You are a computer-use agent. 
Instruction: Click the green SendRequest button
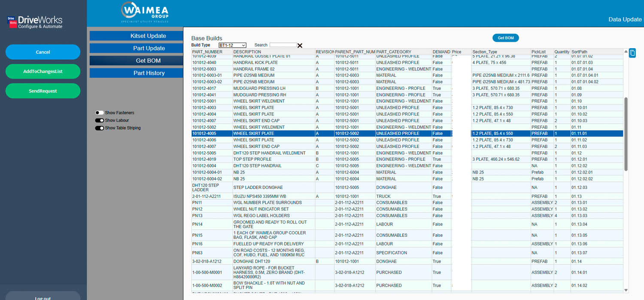tap(43, 91)
